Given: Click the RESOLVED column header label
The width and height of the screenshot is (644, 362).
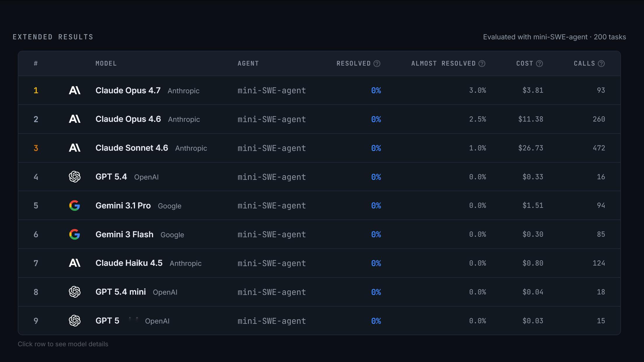Looking at the screenshot, I should click(x=353, y=64).
